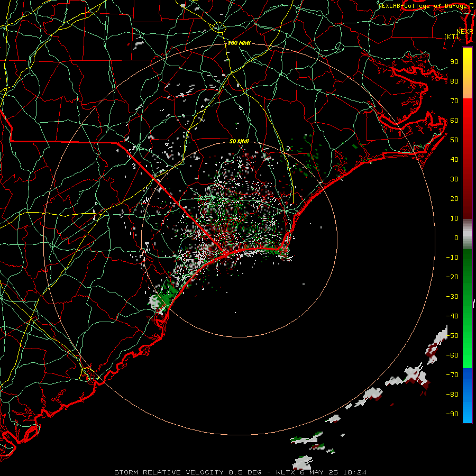The width and height of the screenshot is (476, 476).
Task: Click the -80 value on velocity scale
Action: pyautogui.click(x=452, y=395)
